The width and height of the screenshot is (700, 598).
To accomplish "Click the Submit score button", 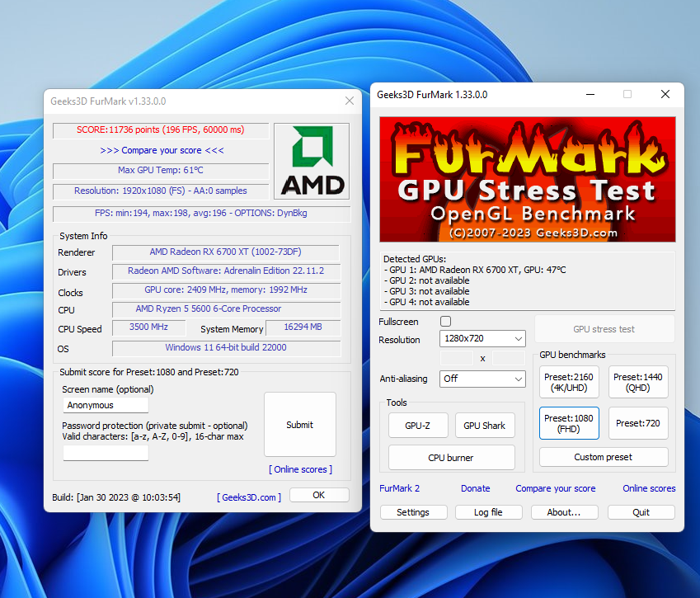I will tap(300, 425).
